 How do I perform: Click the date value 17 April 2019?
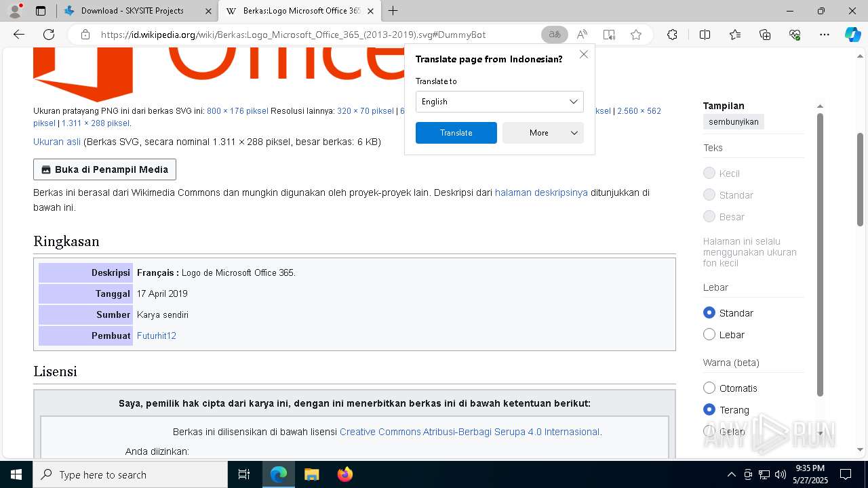click(x=162, y=293)
